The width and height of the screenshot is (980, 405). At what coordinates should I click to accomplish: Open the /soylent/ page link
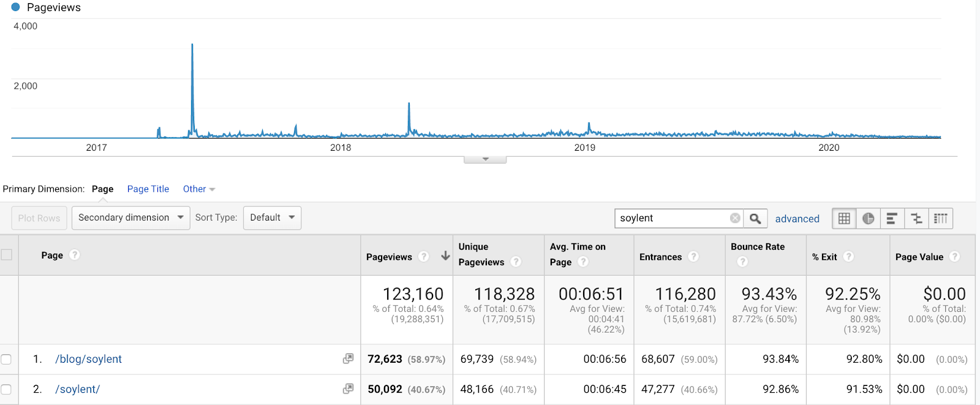[78, 389]
